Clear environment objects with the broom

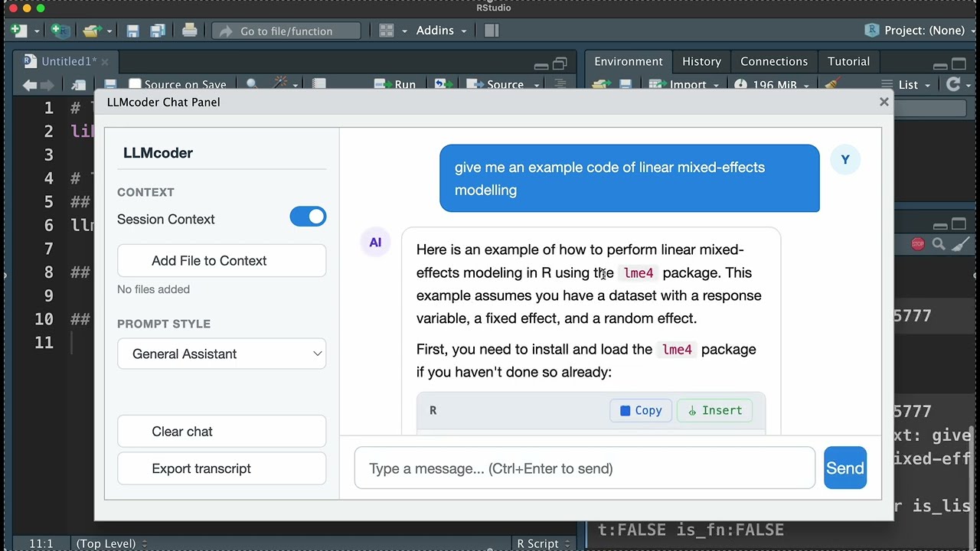[832, 84]
